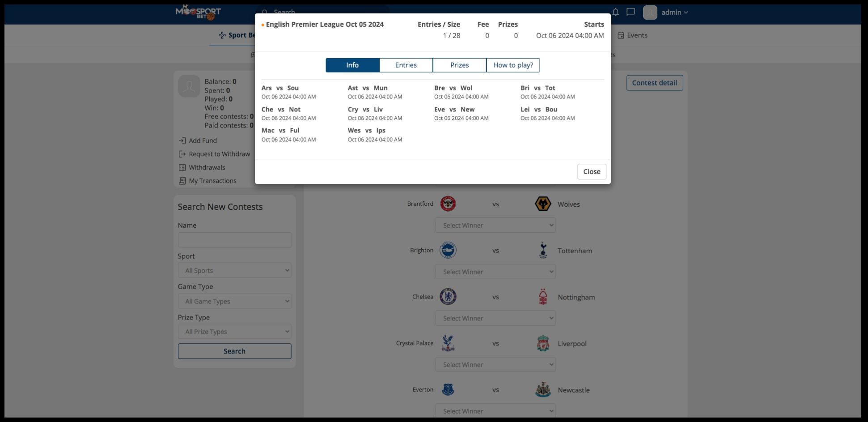The height and width of the screenshot is (422, 868).
Task: Open the Events menu item
Action: pos(632,35)
